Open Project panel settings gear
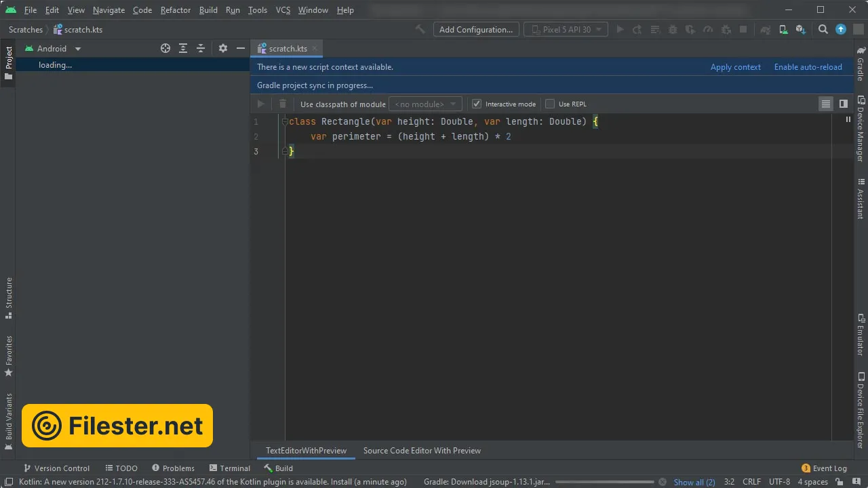This screenshot has height=488, width=868. pos(223,48)
